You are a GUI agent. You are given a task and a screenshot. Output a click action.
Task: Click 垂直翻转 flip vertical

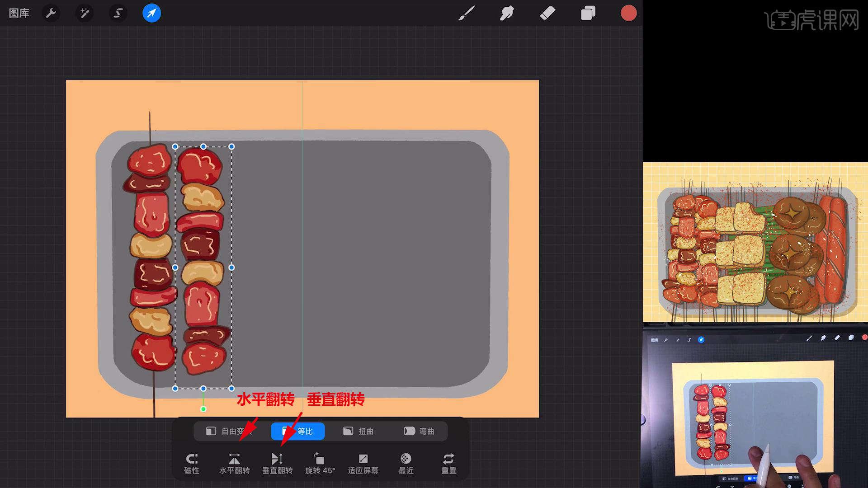pyautogui.click(x=277, y=463)
